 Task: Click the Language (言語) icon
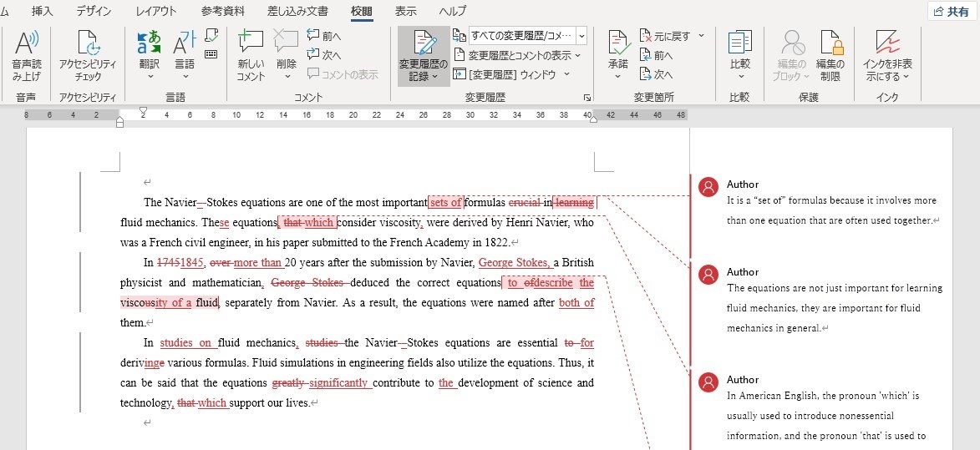coord(185,43)
